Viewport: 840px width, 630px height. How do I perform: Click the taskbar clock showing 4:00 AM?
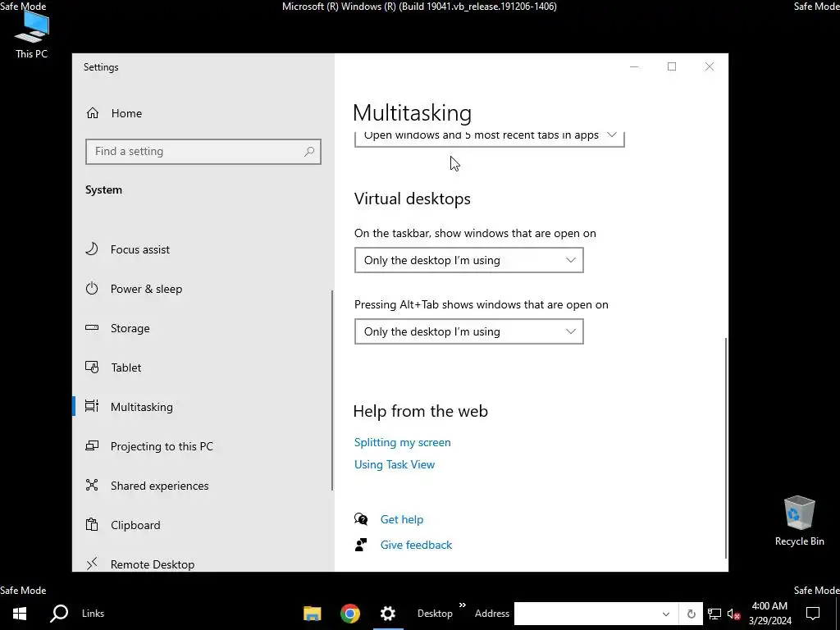click(769, 614)
